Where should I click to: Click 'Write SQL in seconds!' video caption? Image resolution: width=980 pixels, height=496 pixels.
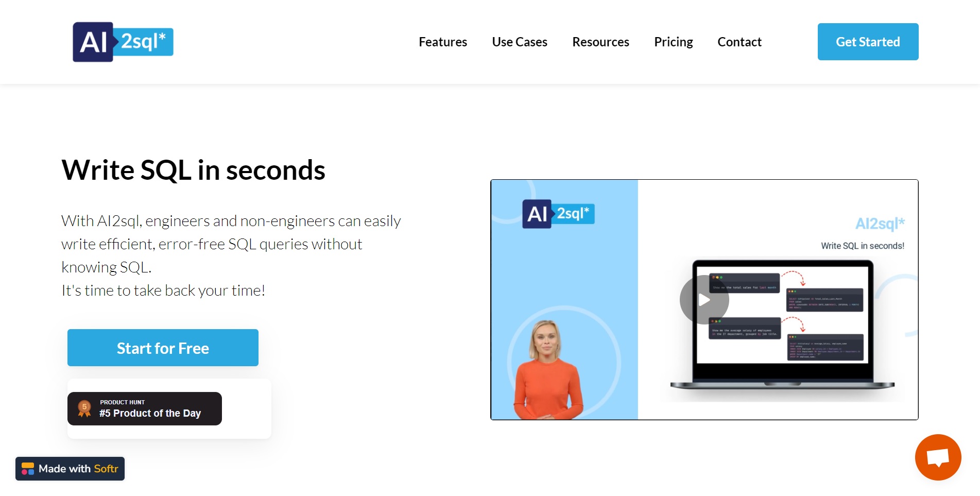click(x=863, y=246)
